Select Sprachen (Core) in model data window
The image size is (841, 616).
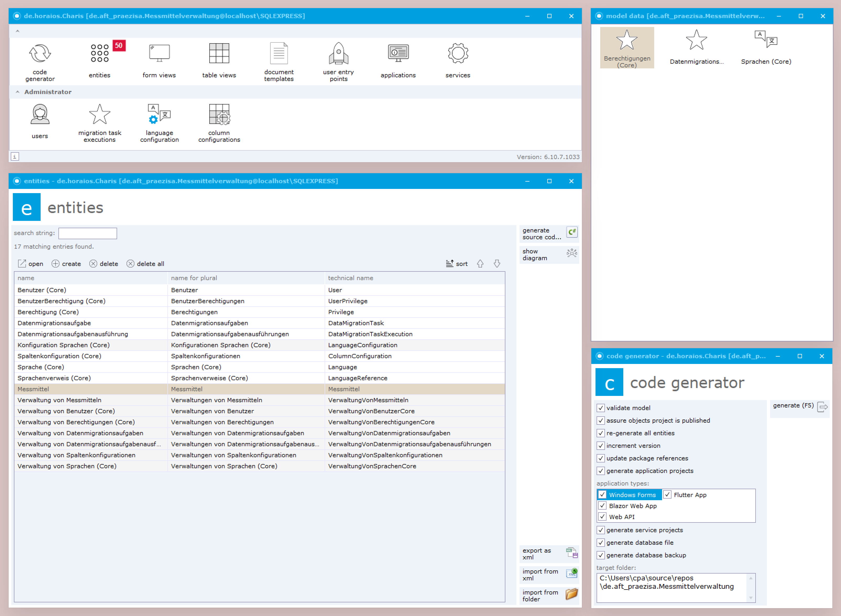[x=766, y=48]
